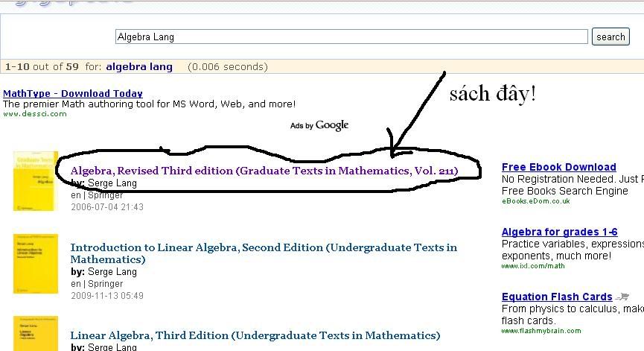Open the Linear Algebra, Third Edition result

255,335
